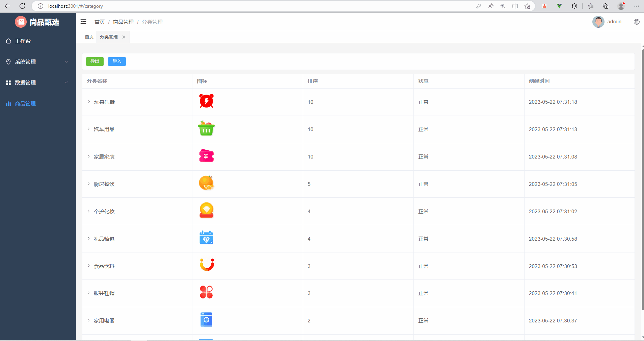
Task: Open browser settings and more menu
Action: point(637,6)
